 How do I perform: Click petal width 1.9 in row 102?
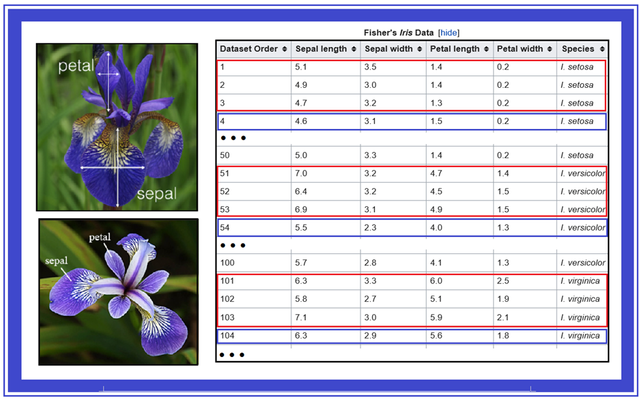[503, 299]
